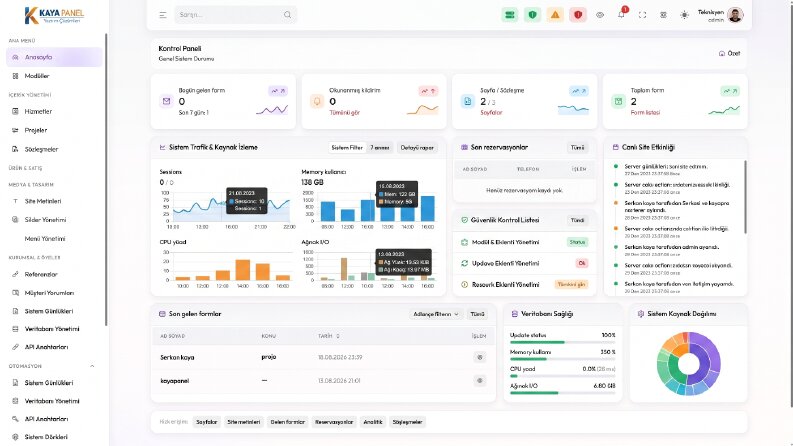Collapse the Otomasyon sidebar section chevron
Image resolution: width=793 pixels, height=446 pixels.
(92, 366)
